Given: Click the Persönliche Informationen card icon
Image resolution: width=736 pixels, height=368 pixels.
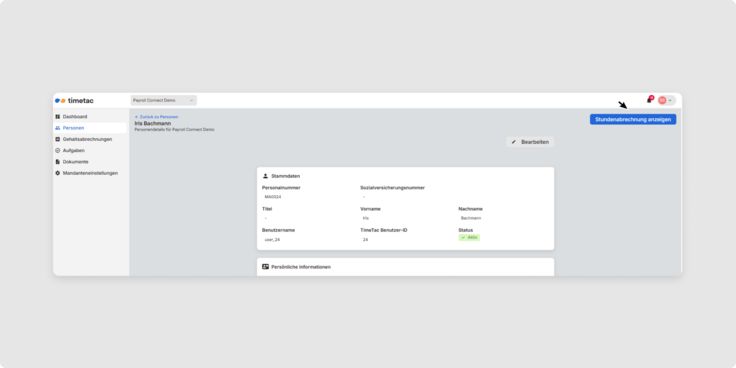Looking at the screenshot, I should point(265,267).
